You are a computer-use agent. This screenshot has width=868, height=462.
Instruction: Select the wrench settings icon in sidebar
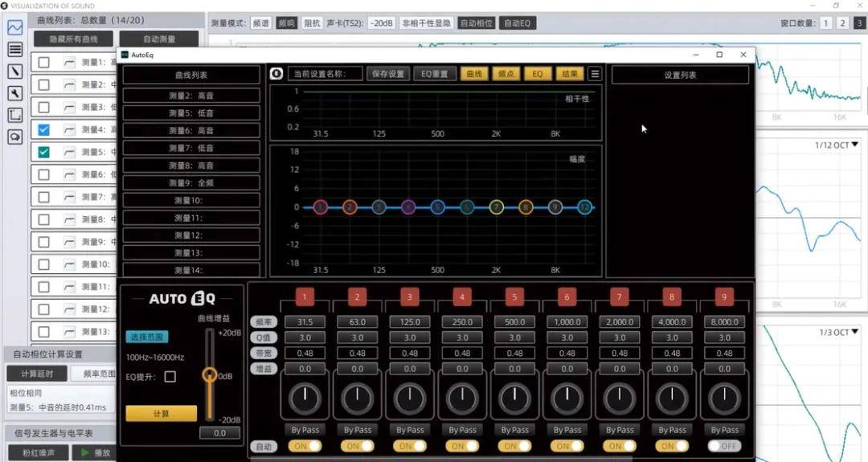(14, 93)
